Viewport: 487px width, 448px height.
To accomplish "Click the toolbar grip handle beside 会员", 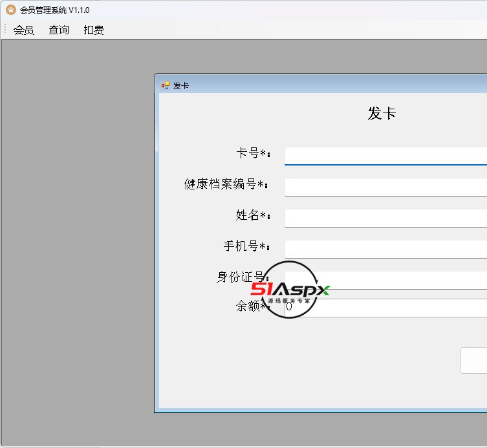I will pyautogui.click(x=5, y=28).
